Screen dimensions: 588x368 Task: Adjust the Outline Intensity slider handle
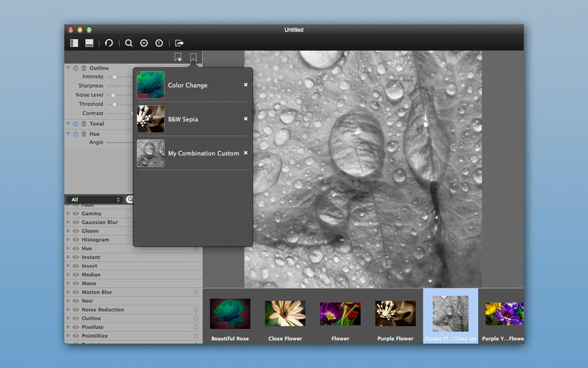click(115, 77)
